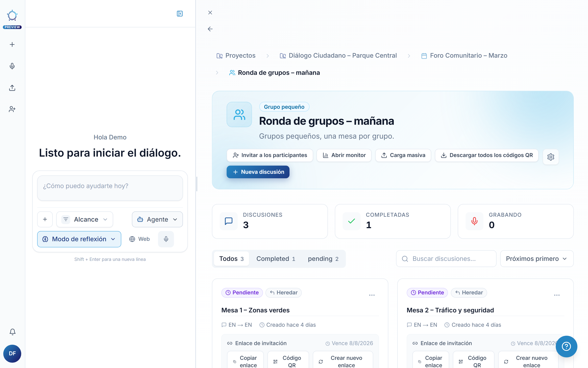This screenshot has width=588, height=368.
Task: Select the Todos tab
Action: click(x=231, y=258)
